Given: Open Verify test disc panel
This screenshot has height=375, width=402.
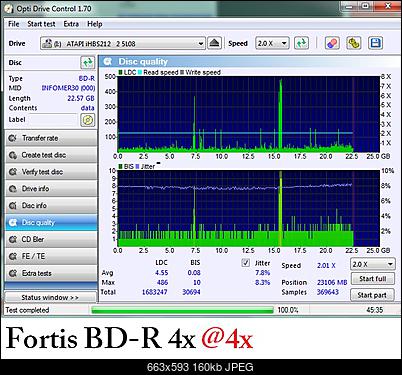Looking at the screenshot, I should [51, 172].
